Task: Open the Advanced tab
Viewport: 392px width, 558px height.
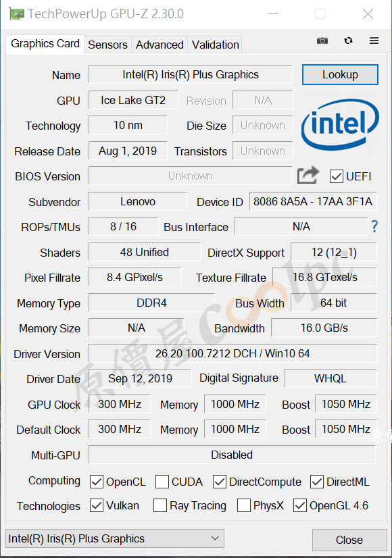Action: (x=160, y=45)
